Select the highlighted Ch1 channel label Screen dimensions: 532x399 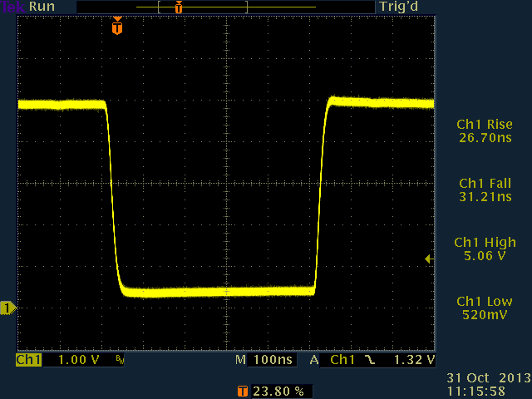28,361
